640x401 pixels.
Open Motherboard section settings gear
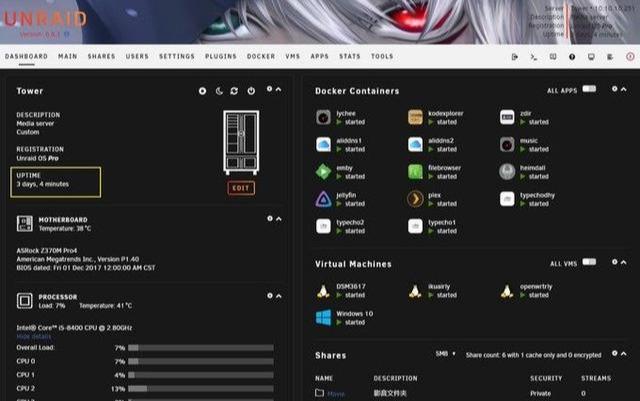270,219
